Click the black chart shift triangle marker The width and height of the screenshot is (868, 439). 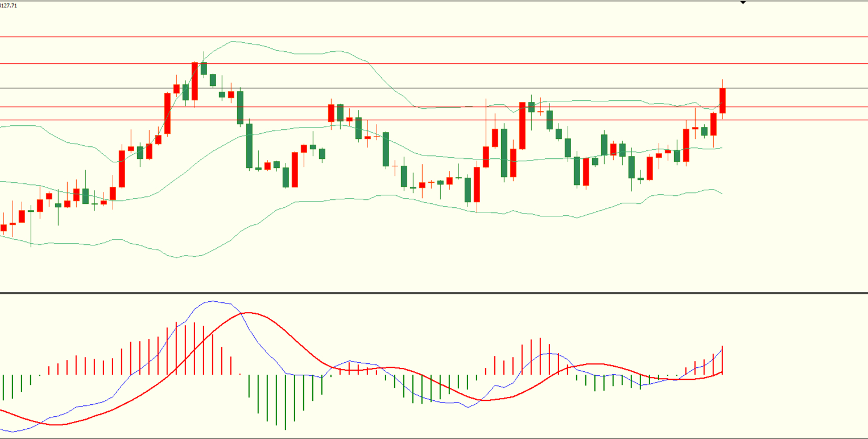tap(743, 3)
